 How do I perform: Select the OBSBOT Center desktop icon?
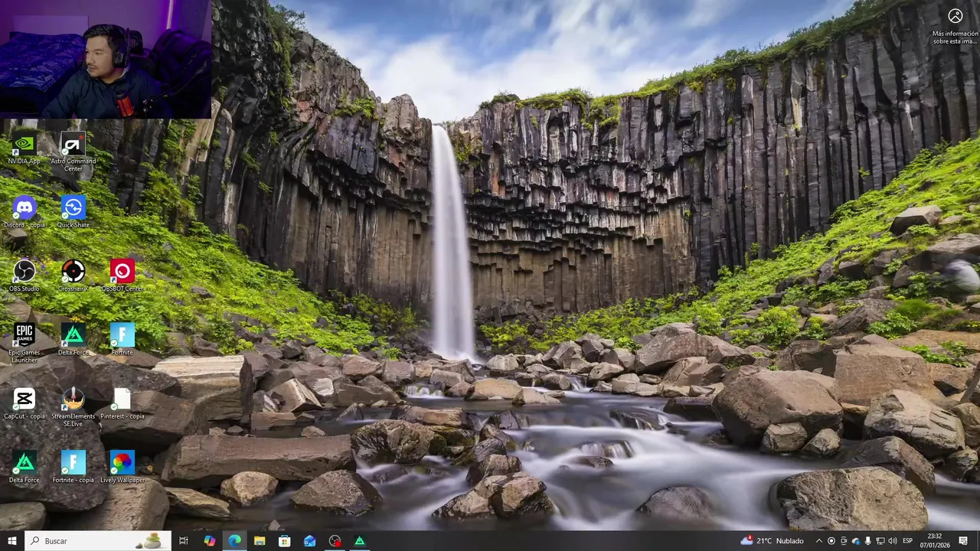122,275
